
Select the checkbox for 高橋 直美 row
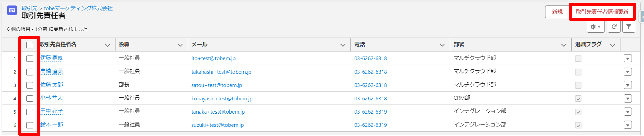(x=30, y=72)
